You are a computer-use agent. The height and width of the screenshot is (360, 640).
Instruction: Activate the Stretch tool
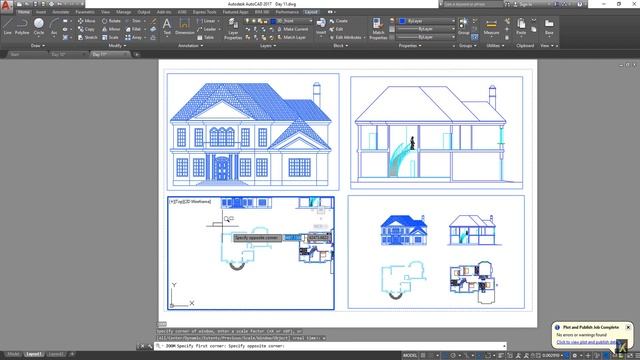(87, 37)
